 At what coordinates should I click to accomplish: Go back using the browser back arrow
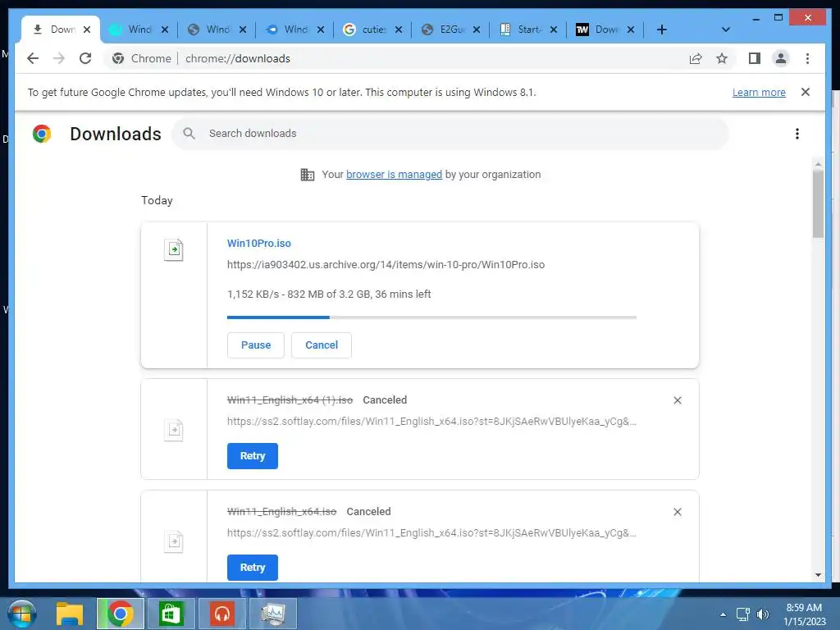pos(33,58)
